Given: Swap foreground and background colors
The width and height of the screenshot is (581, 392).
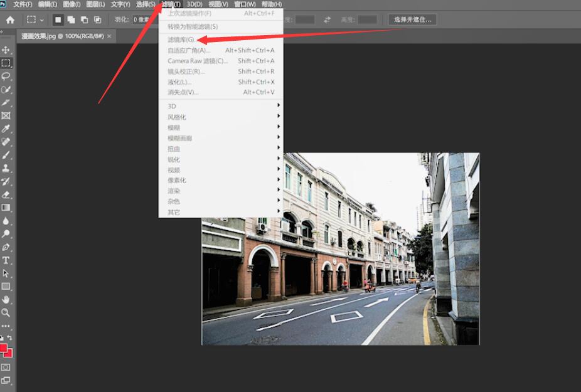Looking at the screenshot, I should 9,337.
